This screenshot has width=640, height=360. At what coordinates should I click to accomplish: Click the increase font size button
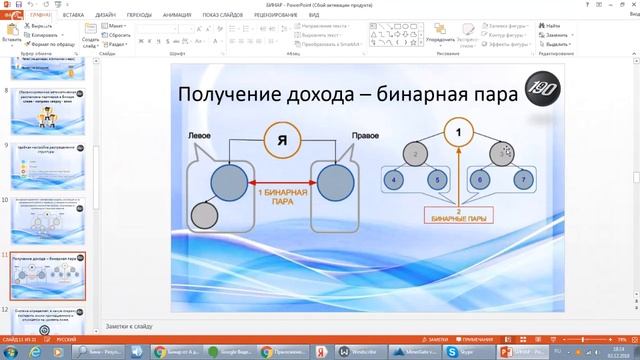tap(199, 29)
